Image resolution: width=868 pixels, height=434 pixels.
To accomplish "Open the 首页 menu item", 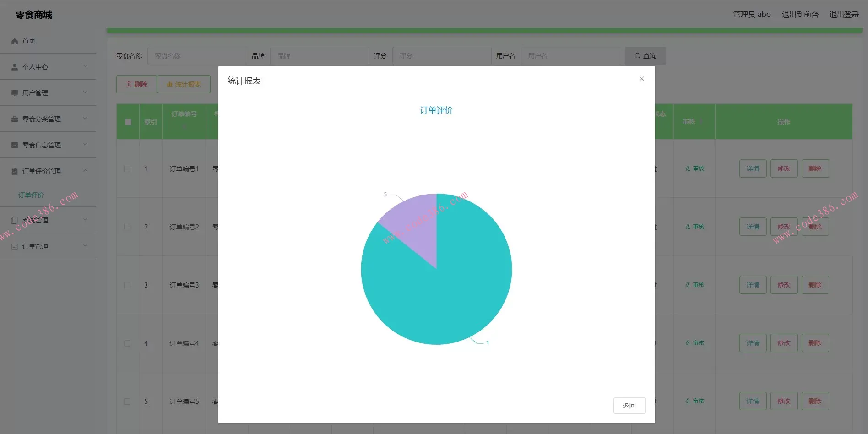I will pyautogui.click(x=48, y=41).
